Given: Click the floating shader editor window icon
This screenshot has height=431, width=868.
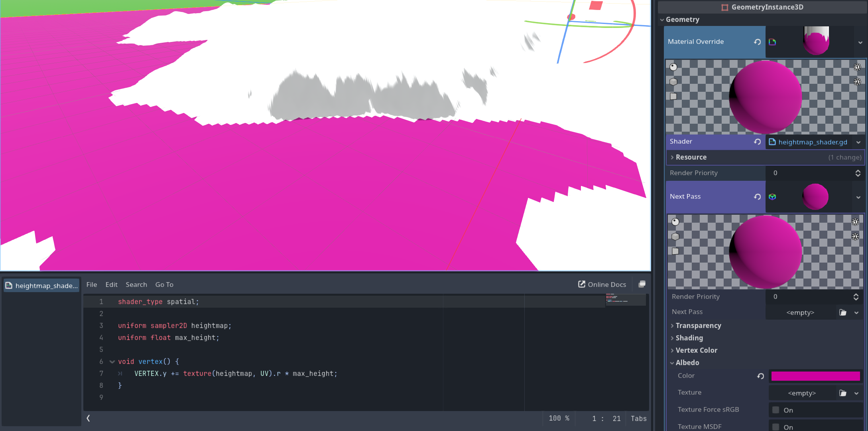Looking at the screenshot, I should pos(642,284).
